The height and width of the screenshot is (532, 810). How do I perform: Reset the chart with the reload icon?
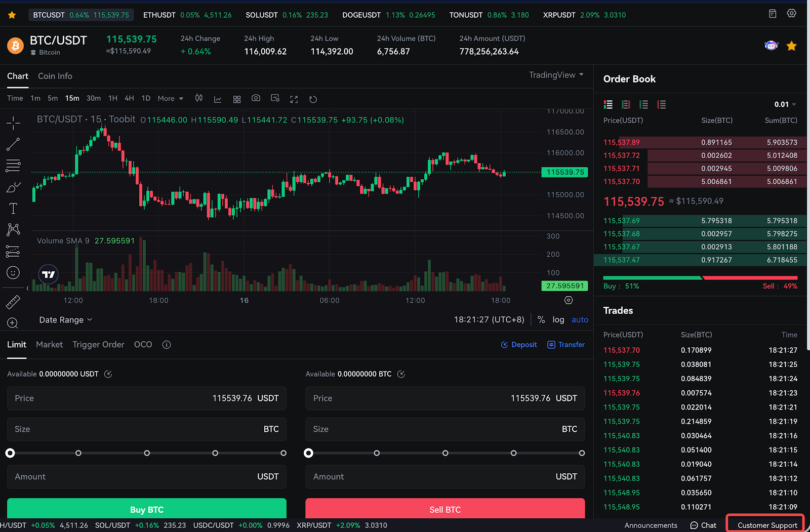313,99
